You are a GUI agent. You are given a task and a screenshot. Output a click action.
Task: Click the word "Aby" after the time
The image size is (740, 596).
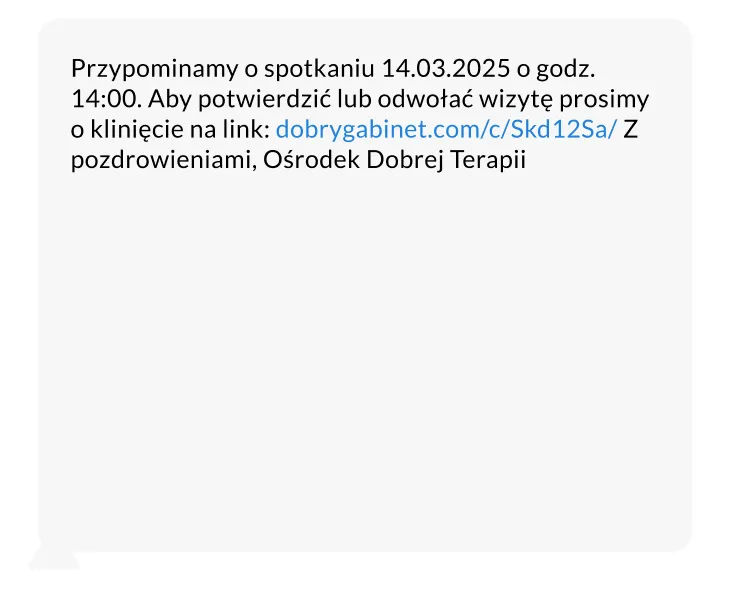(168, 100)
